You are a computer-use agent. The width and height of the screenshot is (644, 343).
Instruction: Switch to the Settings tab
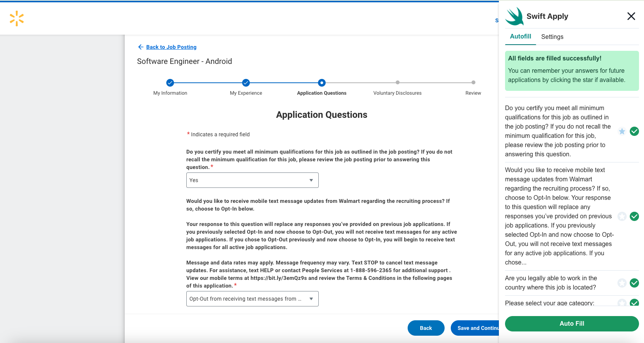point(552,37)
